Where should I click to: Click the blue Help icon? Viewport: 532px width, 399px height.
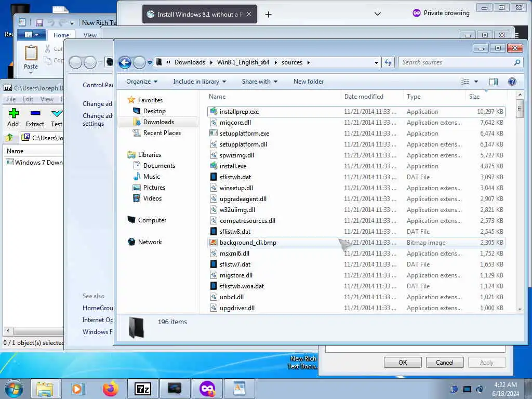pos(512,82)
